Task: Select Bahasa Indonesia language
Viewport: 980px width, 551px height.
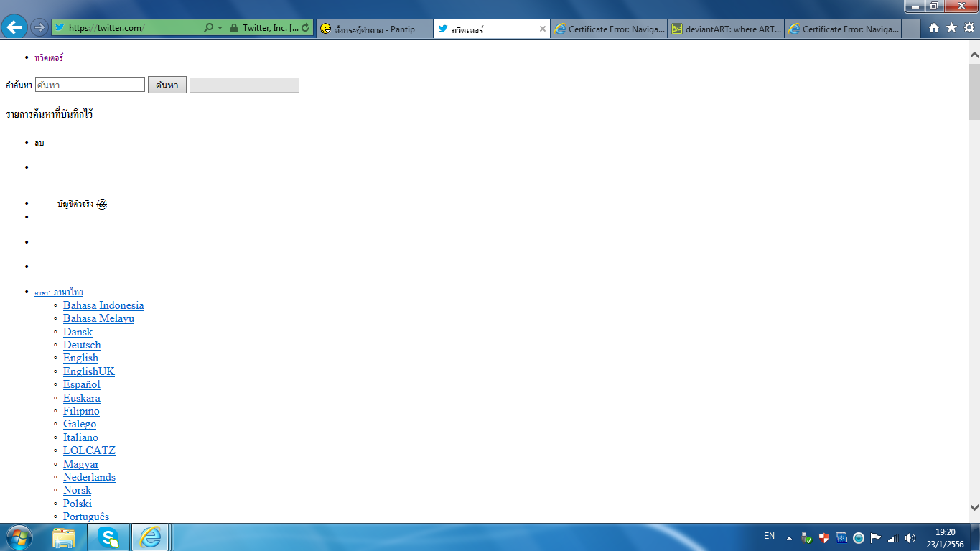Action: point(103,305)
